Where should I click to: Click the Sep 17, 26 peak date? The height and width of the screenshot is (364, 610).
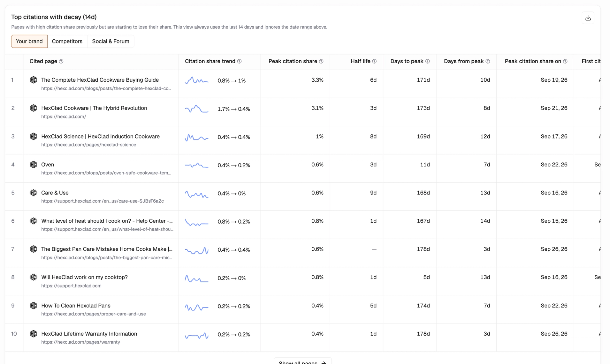click(x=554, y=137)
